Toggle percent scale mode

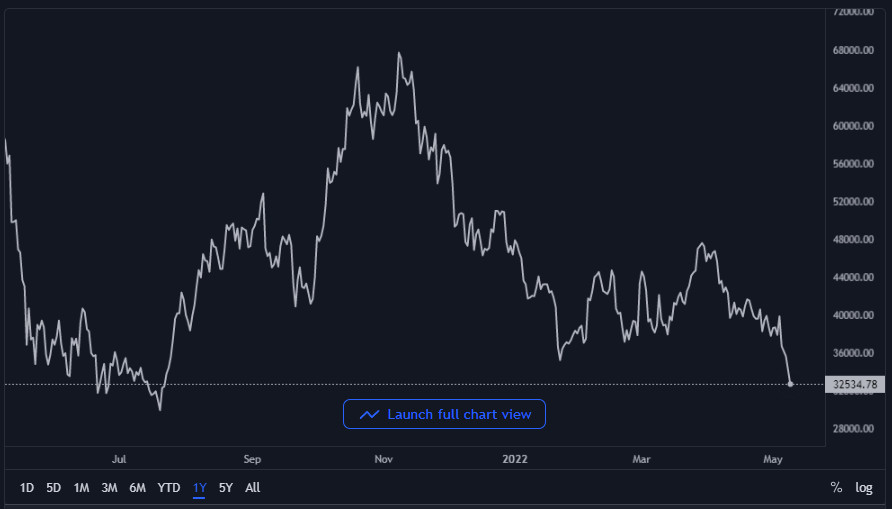click(836, 488)
